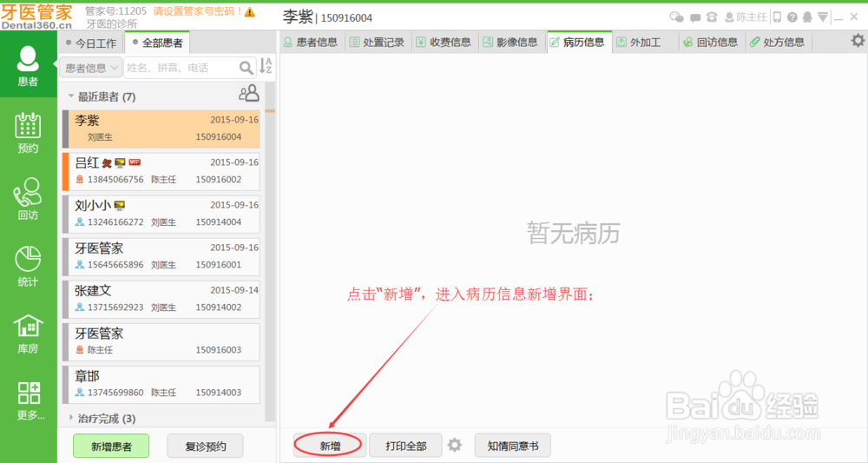Click the 打印全部 button
The width and height of the screenshot is (868, 463).
[x=405, y=446]
